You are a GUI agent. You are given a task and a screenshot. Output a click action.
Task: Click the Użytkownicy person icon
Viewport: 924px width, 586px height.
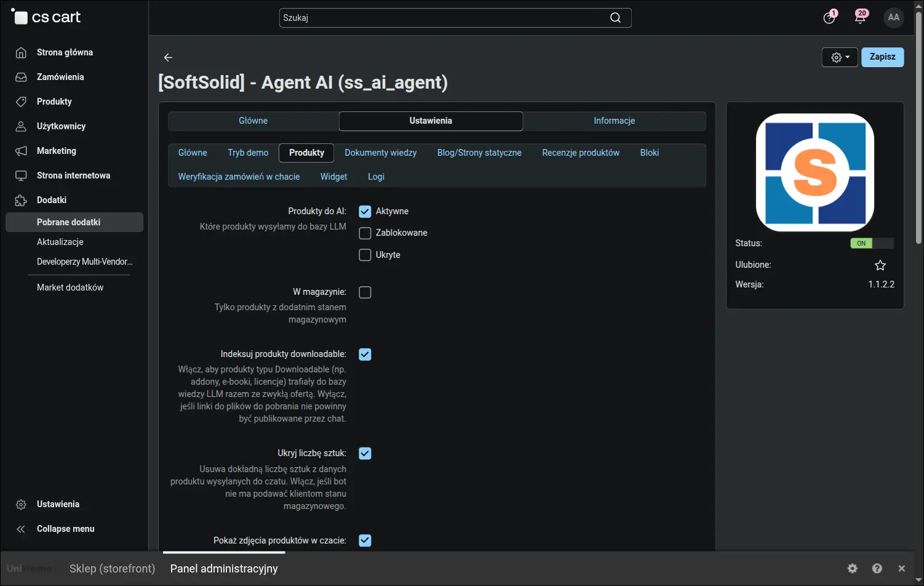pyautogui.click(x=21, y=126)
